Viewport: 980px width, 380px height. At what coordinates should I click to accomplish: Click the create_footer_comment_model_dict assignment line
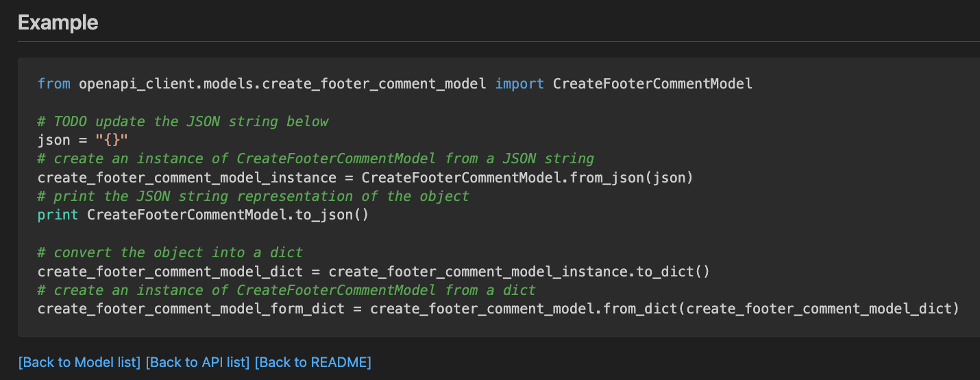(374, 271)
